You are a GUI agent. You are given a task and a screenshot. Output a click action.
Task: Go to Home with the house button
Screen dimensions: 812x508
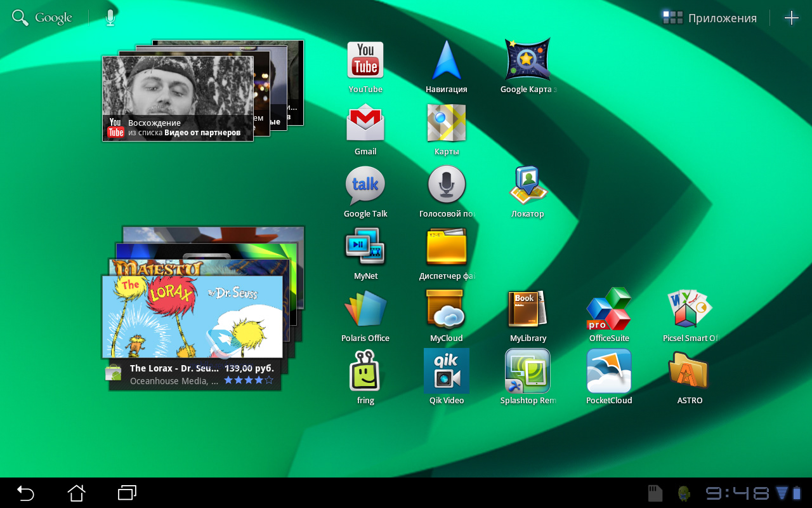pos(76,493)
